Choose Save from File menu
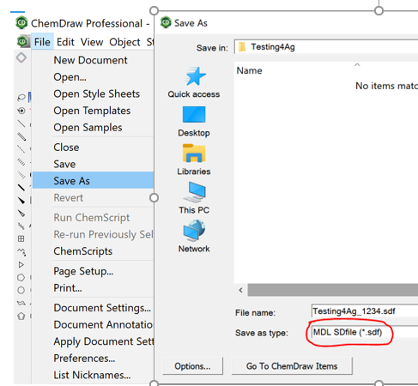The height and width of the screenshot is (386, 418). (x=93, y=164)
